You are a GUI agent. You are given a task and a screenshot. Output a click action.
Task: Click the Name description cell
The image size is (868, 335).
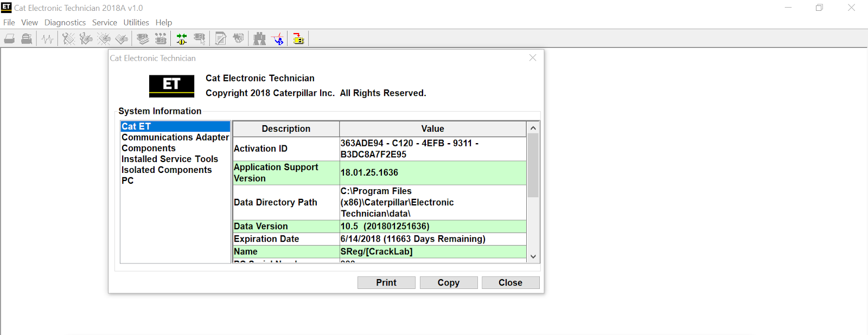(286, 252)
